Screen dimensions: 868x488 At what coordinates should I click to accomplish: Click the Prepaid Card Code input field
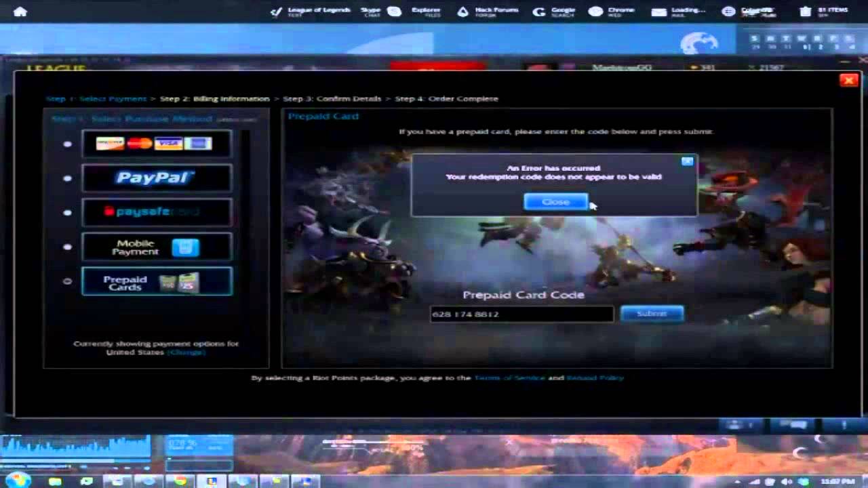point(521,314)
